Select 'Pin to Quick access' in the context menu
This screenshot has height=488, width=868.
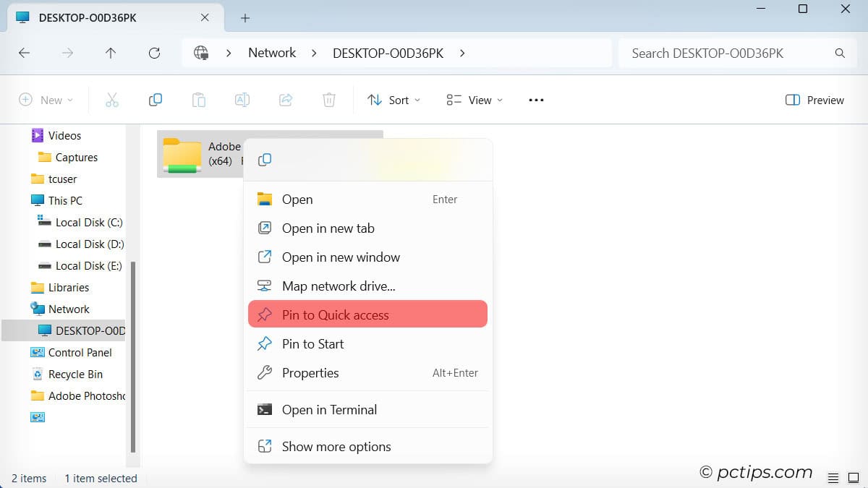(x=335, y=314)
